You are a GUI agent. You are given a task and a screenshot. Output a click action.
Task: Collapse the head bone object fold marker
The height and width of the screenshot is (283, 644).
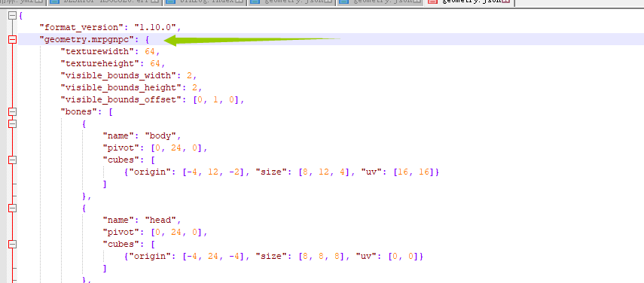(12, 208)
